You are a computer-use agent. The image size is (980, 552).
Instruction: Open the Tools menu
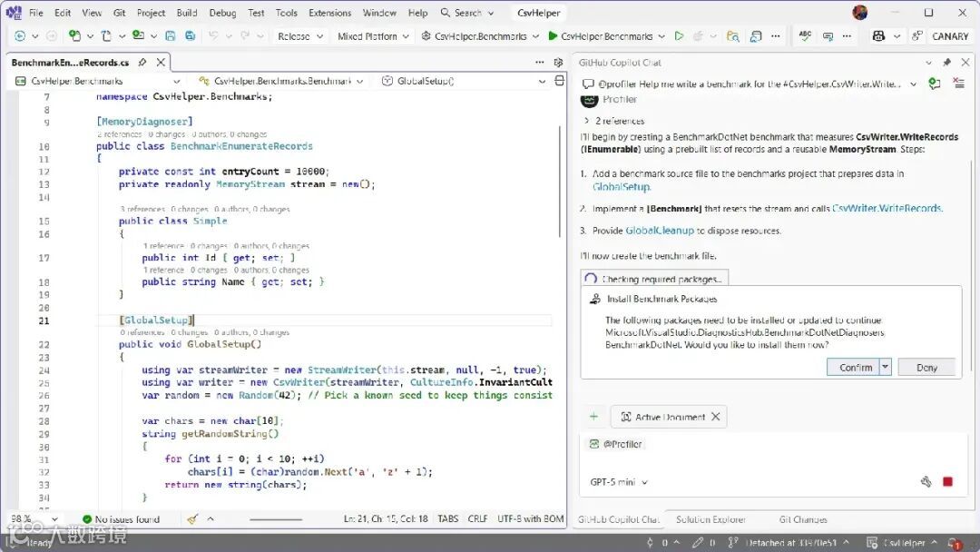[x=286, y=13]
